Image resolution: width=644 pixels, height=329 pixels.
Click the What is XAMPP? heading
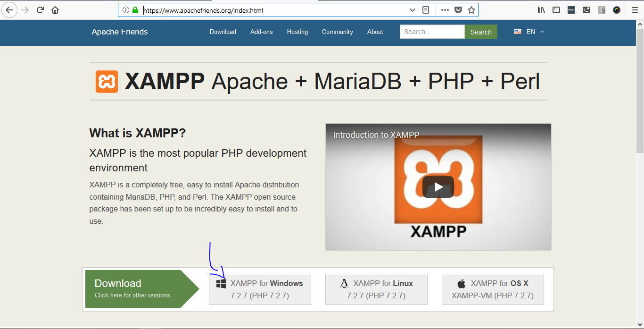click(138, 133)
